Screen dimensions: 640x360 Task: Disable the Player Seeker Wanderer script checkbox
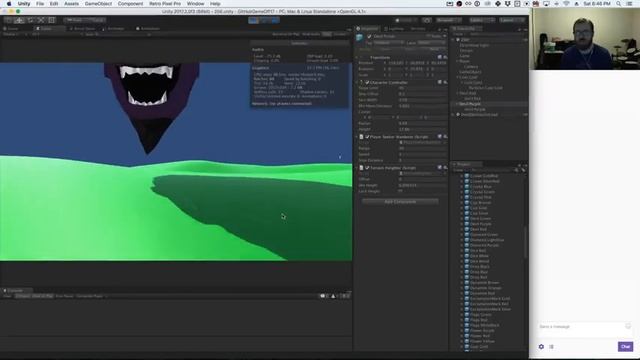coord(367,137)
